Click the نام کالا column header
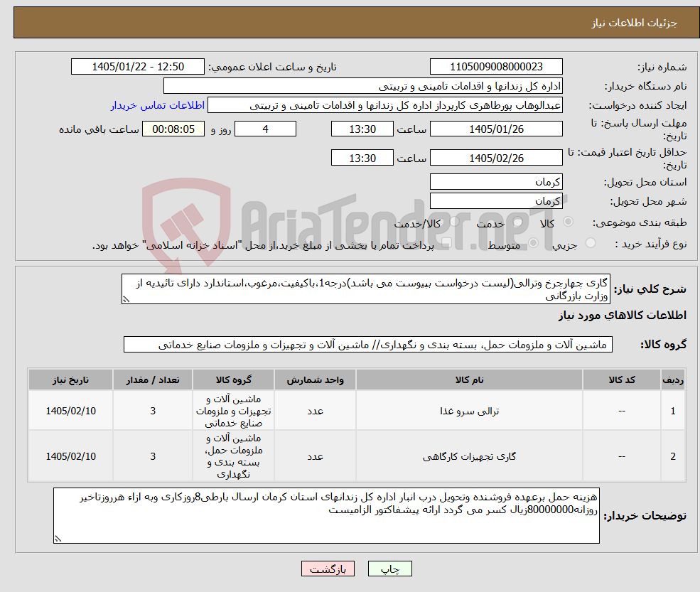This screenshot has height=592, width=700. pyautogui.click(x=469, y=380)
